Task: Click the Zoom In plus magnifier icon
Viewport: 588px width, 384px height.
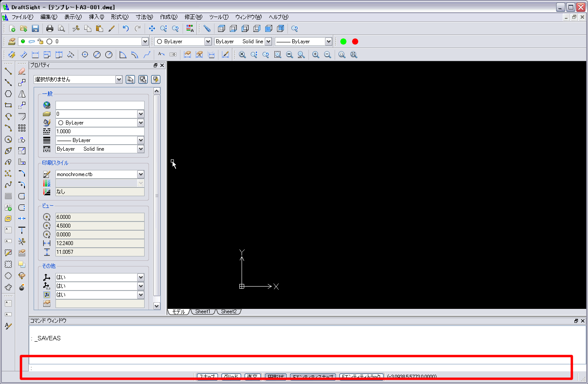Action: coord(316,55)
